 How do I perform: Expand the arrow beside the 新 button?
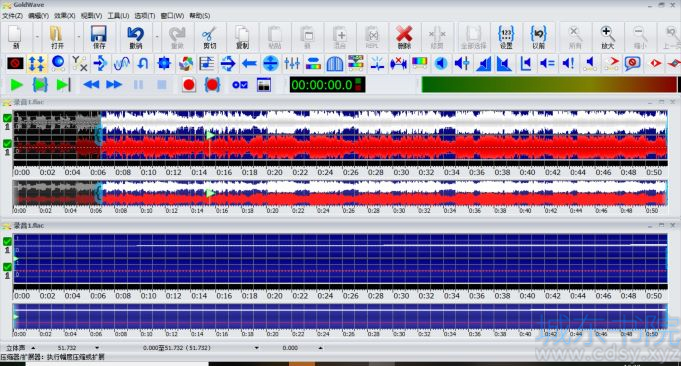pos(37,37)
